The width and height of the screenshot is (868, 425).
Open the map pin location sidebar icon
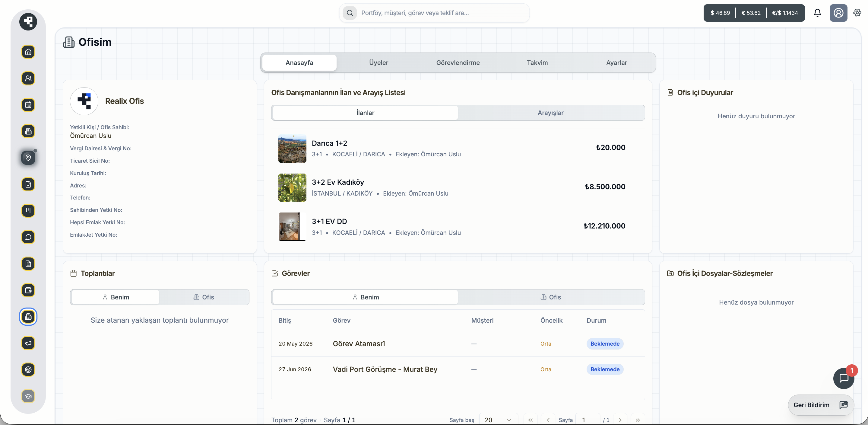tap(28, 158)
